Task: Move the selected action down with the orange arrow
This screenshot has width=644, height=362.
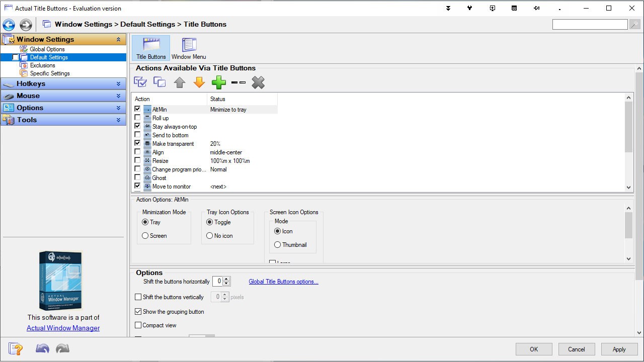Action: [x=199, y=81]
